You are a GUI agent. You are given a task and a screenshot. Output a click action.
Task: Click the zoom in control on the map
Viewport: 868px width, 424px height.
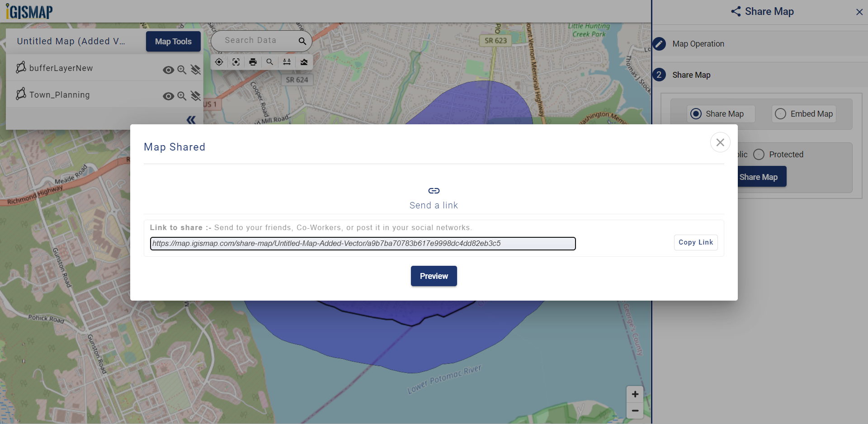pyautogui.click(x=635, y=394)
